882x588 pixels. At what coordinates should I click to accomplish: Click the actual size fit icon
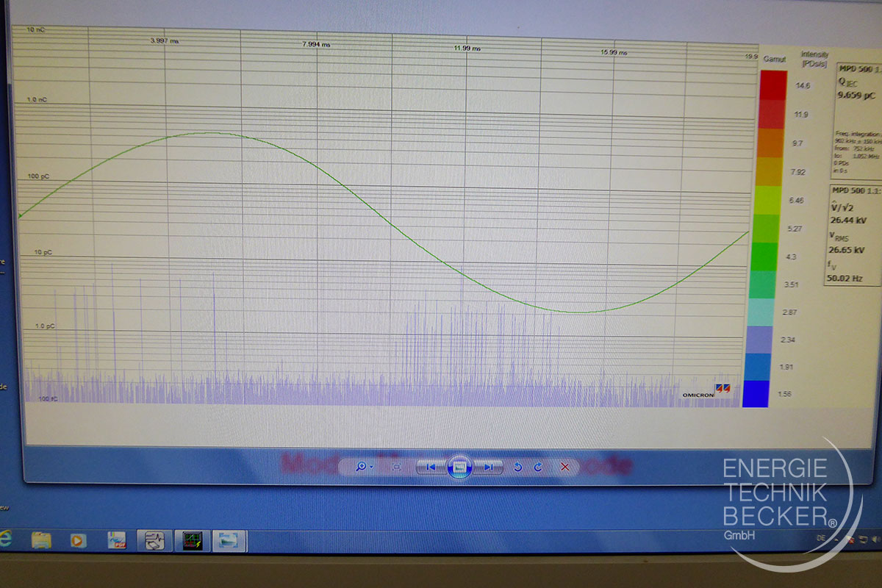pyautogui.click(x=397, y=467)
